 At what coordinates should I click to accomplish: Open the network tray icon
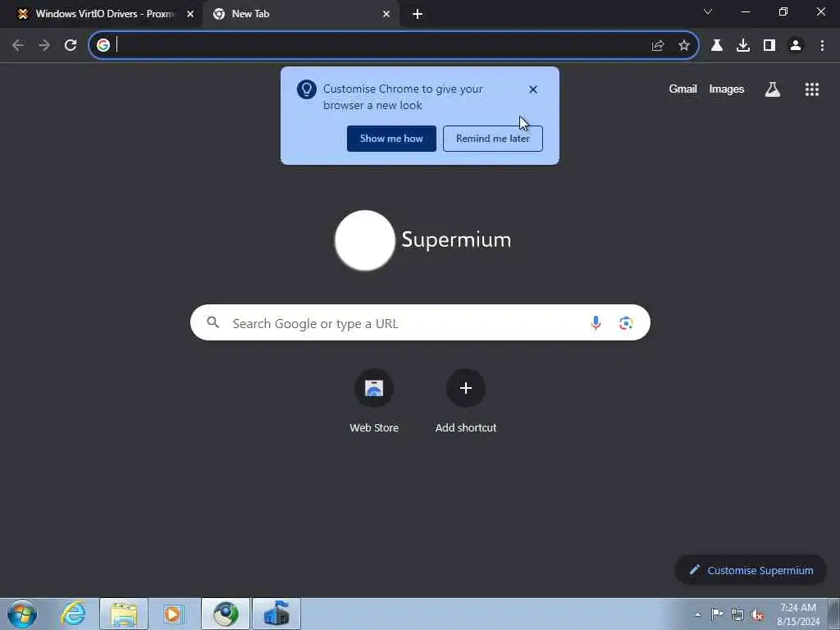coord(737,614)
